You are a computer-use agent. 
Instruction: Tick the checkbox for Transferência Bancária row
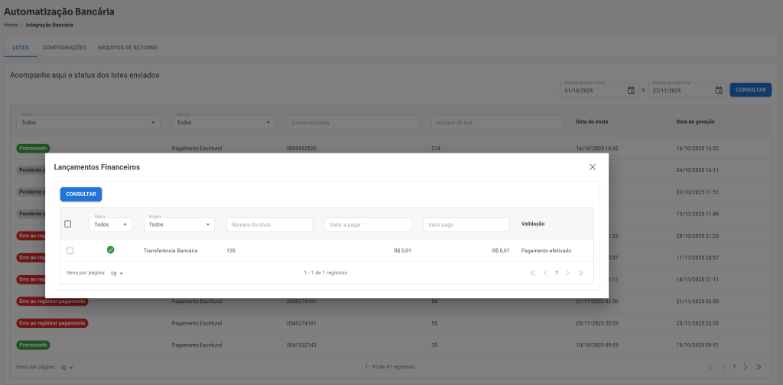70,251
